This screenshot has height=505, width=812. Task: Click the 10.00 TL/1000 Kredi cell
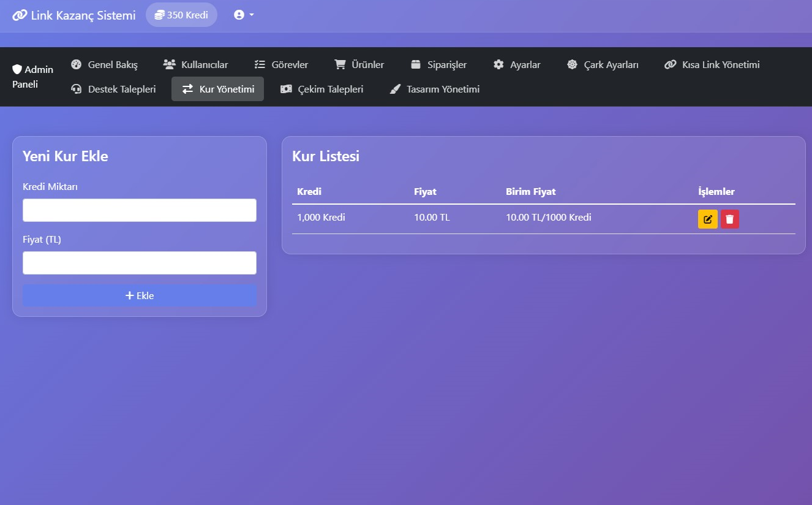[x=549, y=218]
